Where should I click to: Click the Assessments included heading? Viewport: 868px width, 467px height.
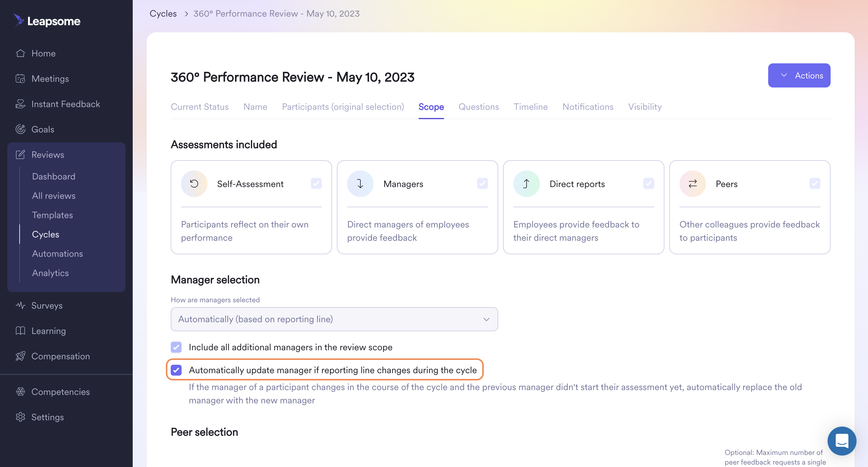224,144
